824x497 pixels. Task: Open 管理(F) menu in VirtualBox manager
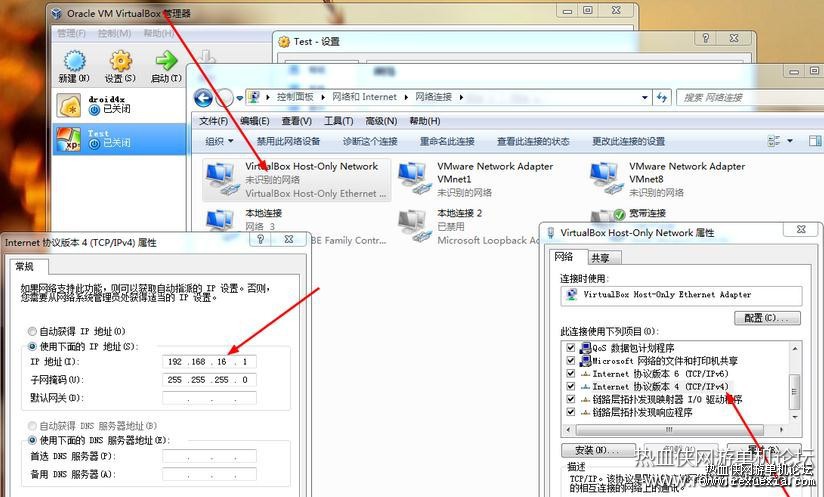71,33
